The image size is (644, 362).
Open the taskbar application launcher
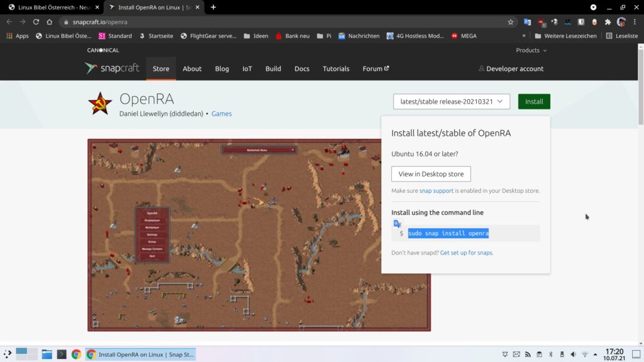[8, 354]
